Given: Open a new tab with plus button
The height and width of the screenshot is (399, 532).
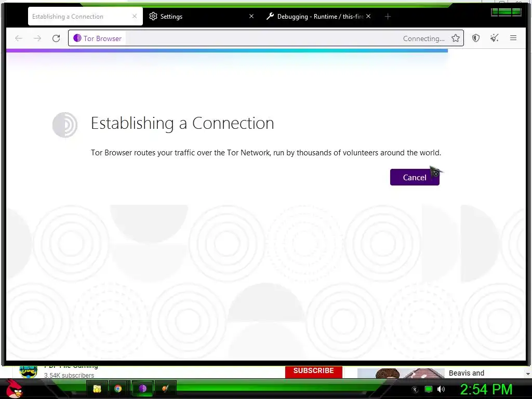Looking at the screenshot, I should (388, 16).
